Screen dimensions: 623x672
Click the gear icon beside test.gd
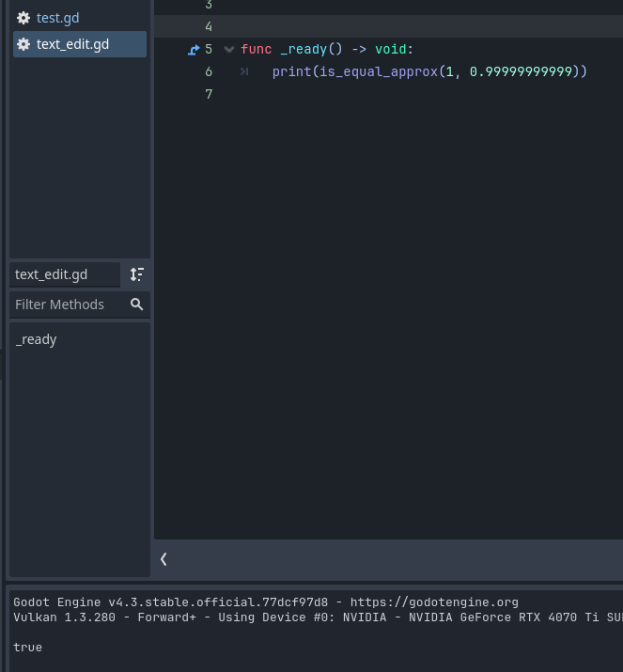click(23, 18)
